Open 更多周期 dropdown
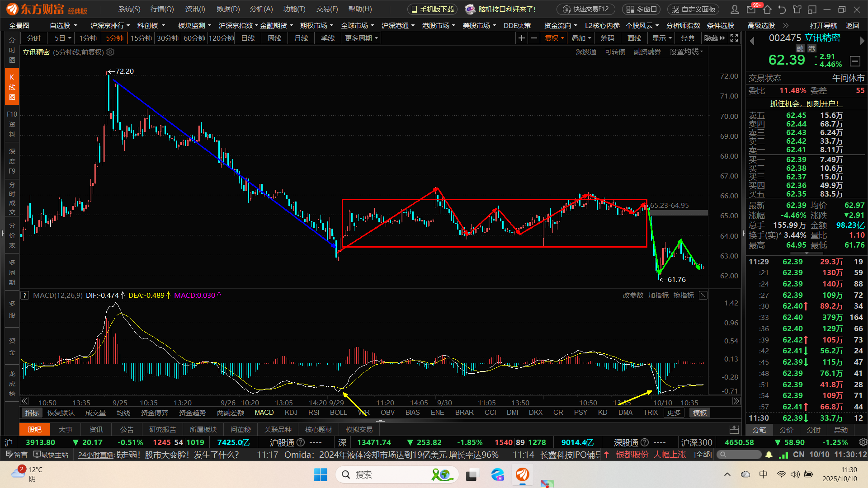Screen dimensions: 868x488 [x=361, y=38]
